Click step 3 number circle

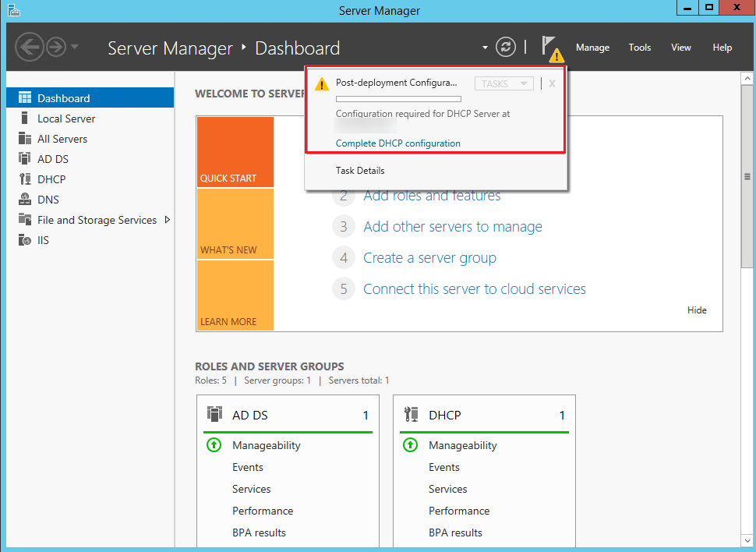(x=343, y=226)
